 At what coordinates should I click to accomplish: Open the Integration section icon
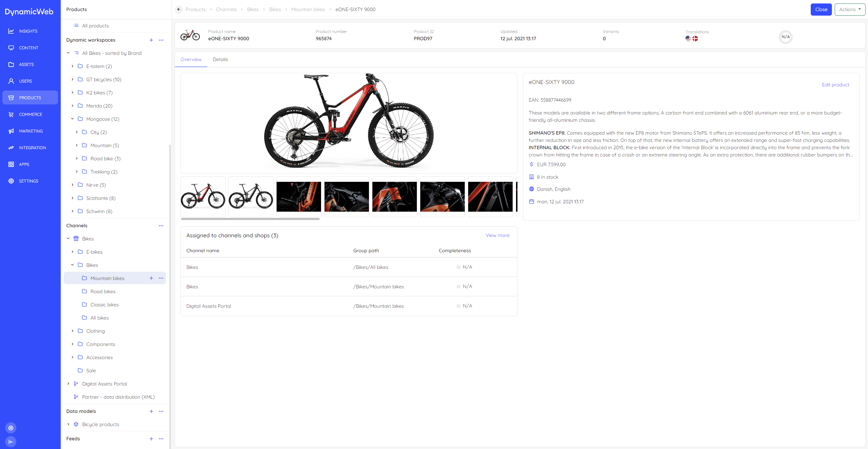pos(11,147)
